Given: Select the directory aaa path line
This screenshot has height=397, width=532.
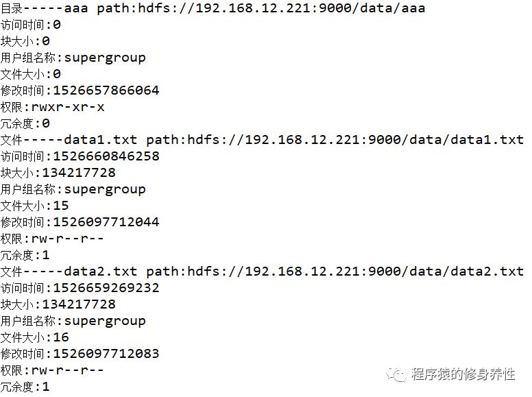Looking at the screenshot, I should [213, 8].
